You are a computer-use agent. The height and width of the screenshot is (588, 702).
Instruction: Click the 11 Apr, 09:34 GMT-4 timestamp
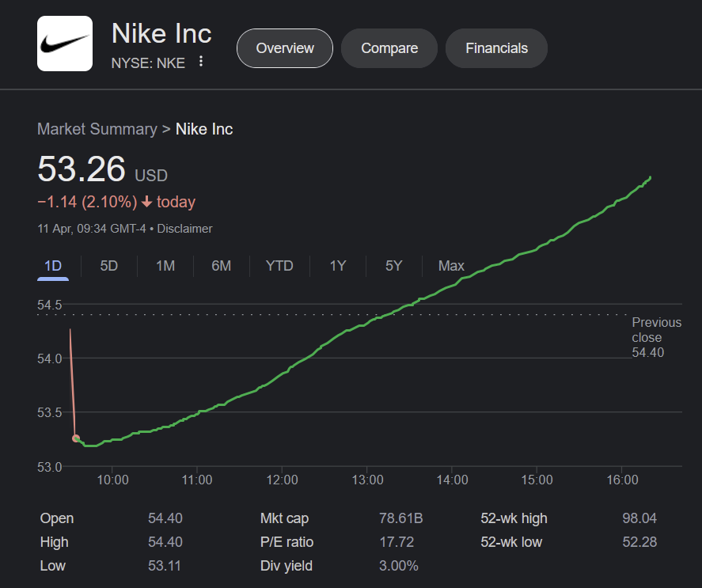(x=92, y=229)
